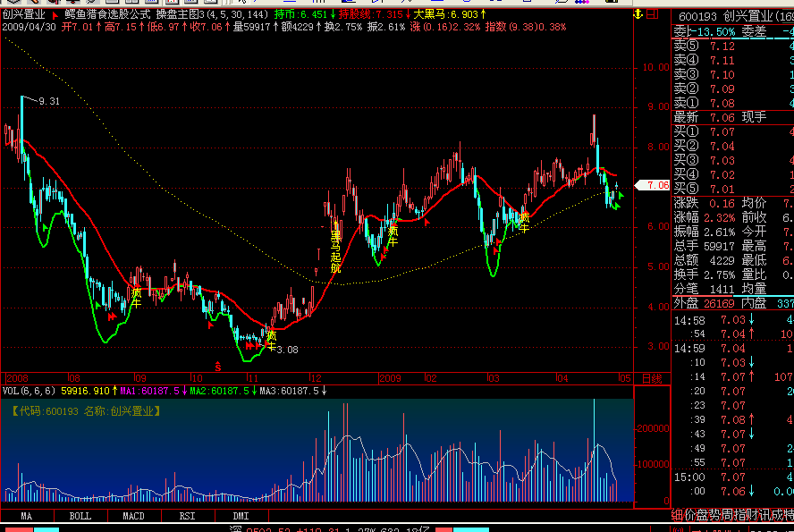Click the 卖③ 7.10 ask row
The height and width of the screenshot is (532, 794).
(732, 74)
